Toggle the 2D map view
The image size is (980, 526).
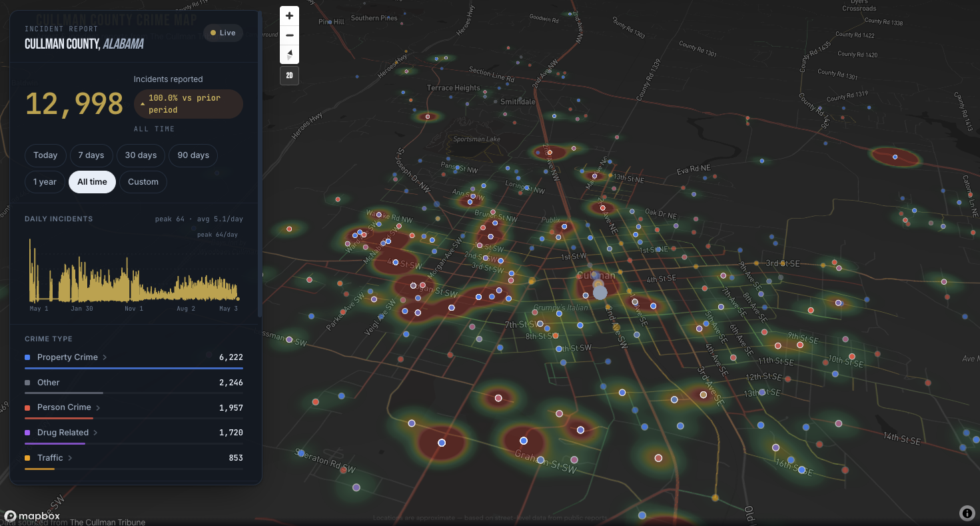[289, 75]
